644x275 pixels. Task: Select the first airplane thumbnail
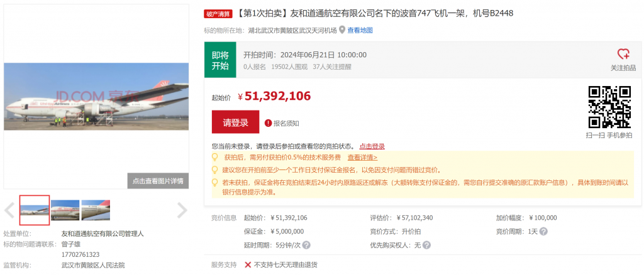[x=35, y=210]
